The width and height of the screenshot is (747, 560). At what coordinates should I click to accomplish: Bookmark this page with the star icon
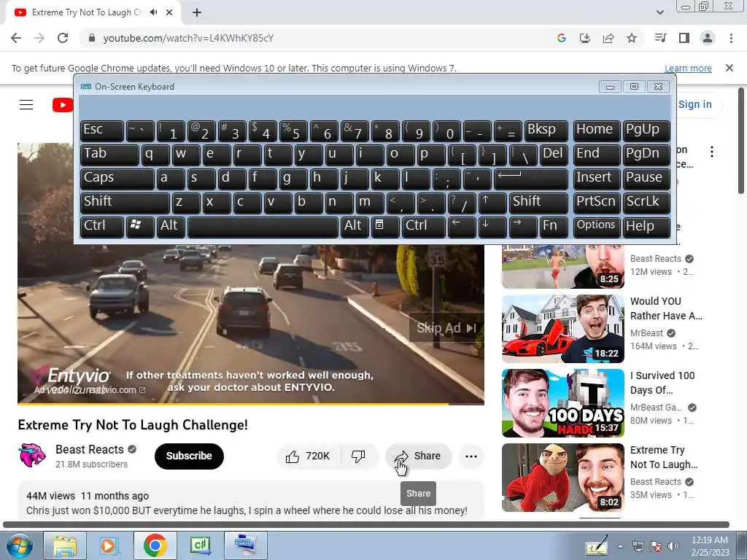[632, 38]
